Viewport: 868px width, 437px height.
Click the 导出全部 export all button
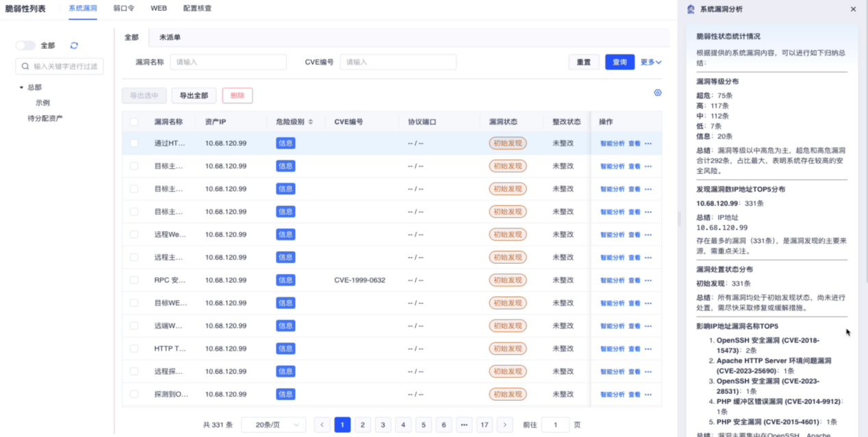click(x=194, y=95)
